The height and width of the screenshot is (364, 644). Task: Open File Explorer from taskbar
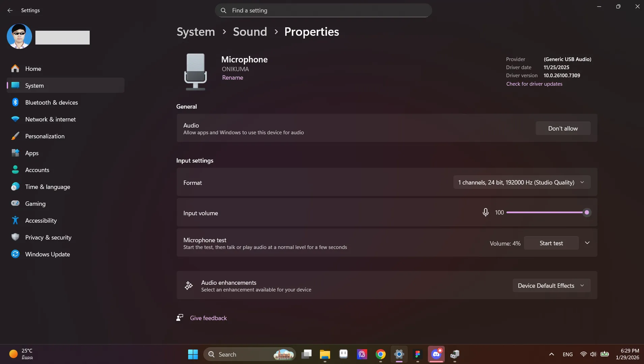pos(325,354)
